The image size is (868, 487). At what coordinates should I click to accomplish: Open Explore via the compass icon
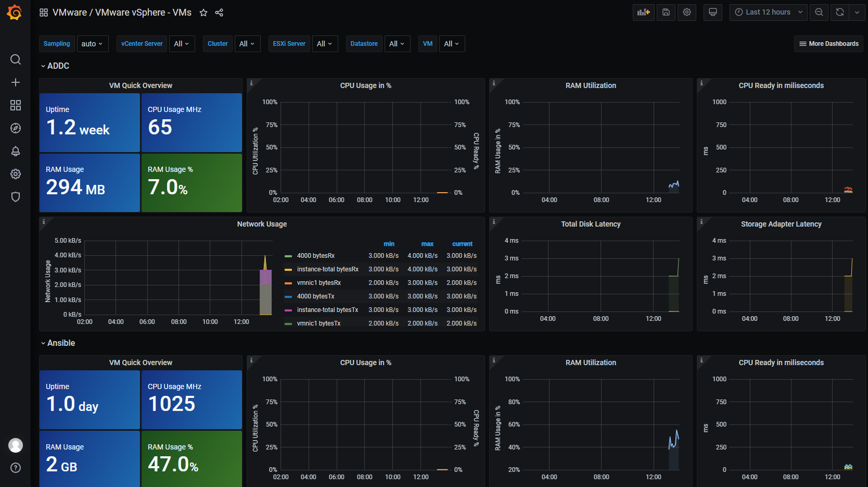[x=16, y=128]
